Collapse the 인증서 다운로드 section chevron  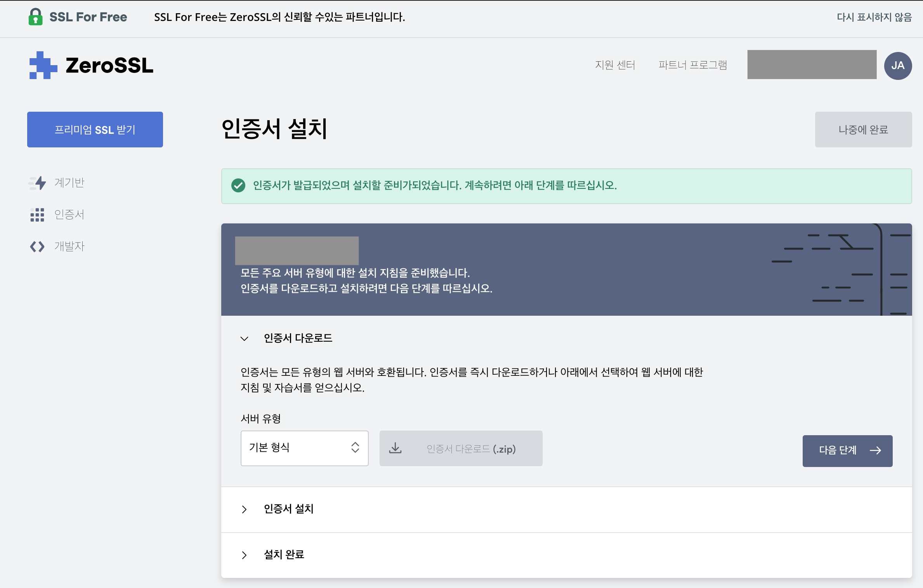pos(244,338)
